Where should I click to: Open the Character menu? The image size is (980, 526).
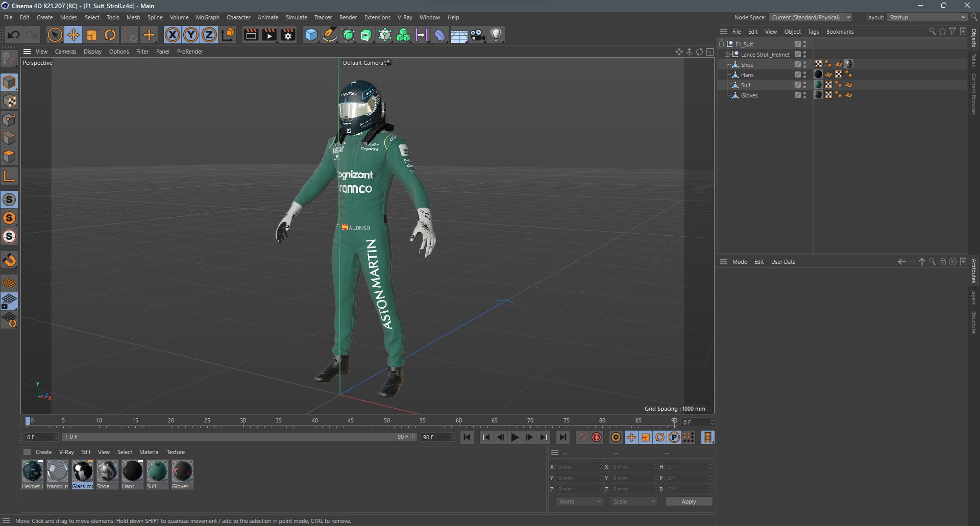(238, 17)
